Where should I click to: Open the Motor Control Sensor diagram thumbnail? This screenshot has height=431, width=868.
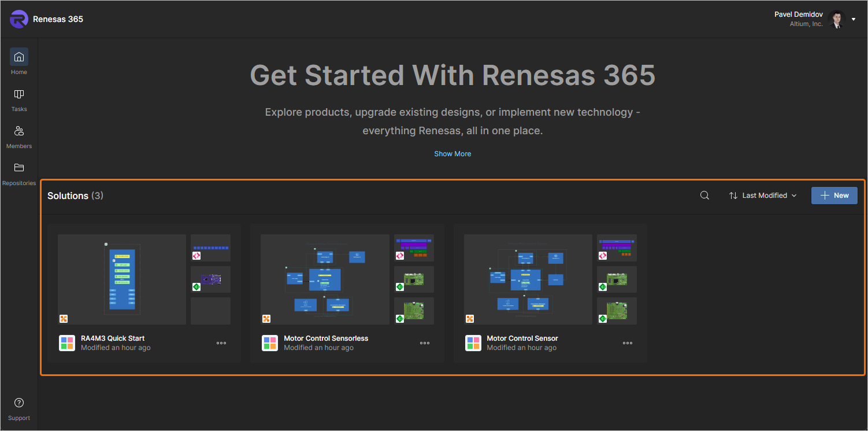tap(528, 279)
